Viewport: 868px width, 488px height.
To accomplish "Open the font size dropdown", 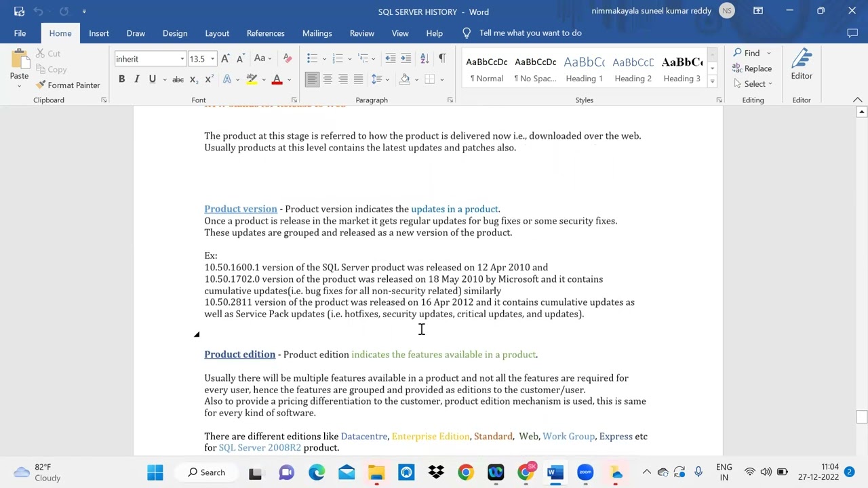I will pos(212,59).
